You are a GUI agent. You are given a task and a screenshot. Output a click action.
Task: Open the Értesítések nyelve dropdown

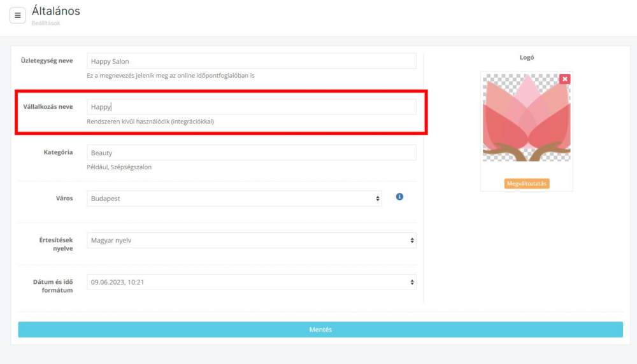point(252,241)
